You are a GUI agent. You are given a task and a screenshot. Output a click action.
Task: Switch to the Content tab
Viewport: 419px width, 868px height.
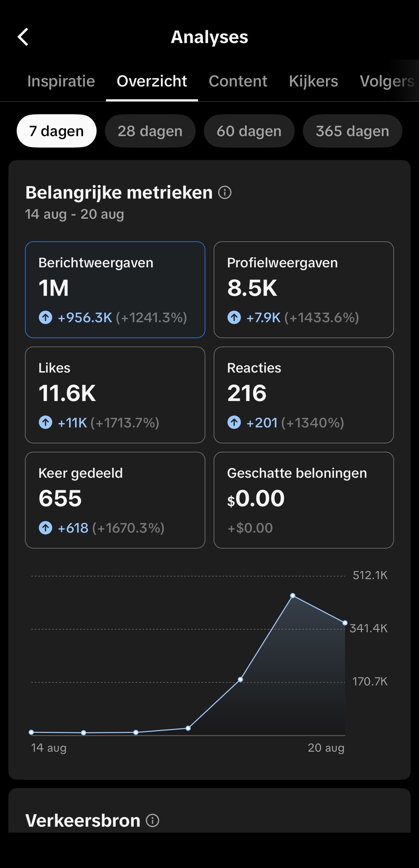(238, 81)
